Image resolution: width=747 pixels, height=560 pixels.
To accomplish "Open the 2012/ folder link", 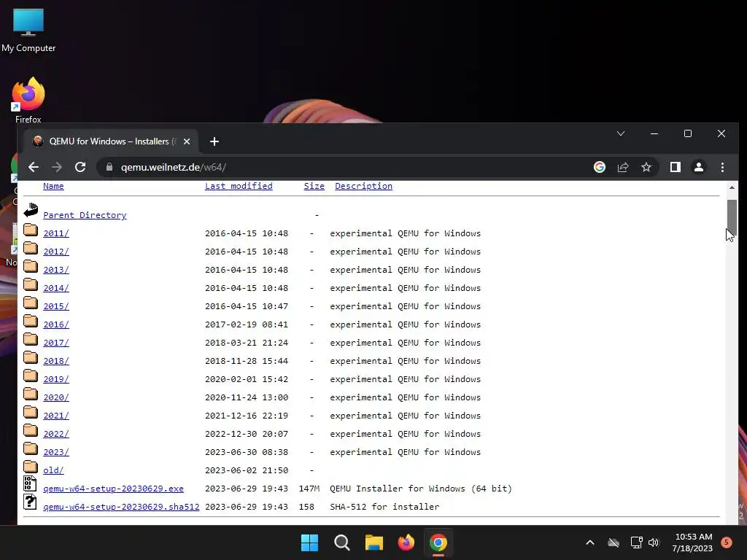I will point(56,252).
